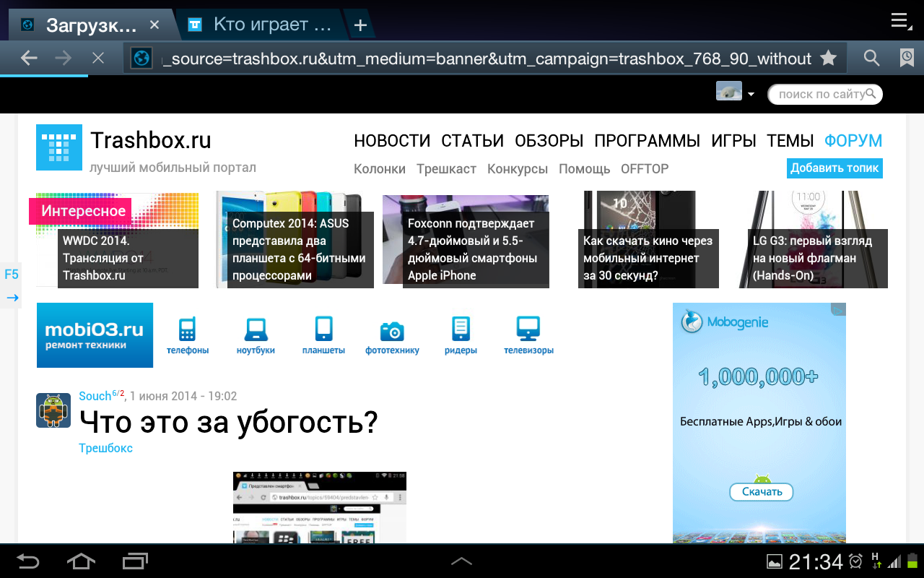Open WWDC 2014 broadcast featured card
924x578 pixels.
(x=117, y=241)
